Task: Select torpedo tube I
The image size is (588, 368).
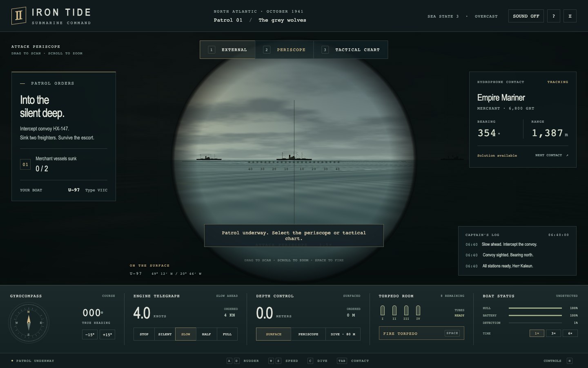Action: pyautogui.click(x=383, y=310)
